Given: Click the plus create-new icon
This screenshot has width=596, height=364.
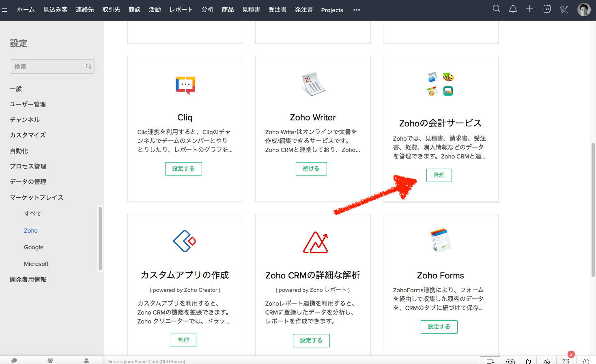Looking at the screenshot, I should point(529,9).
